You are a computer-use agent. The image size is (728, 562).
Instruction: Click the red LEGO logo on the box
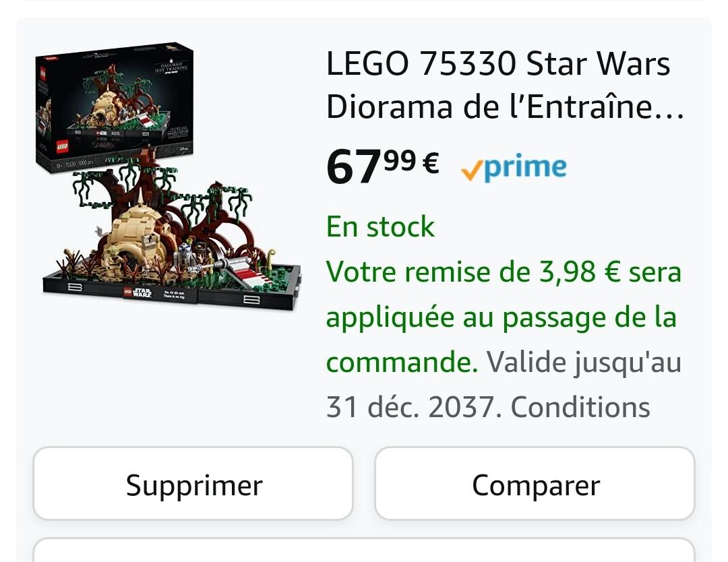click(x=62, y=147)
